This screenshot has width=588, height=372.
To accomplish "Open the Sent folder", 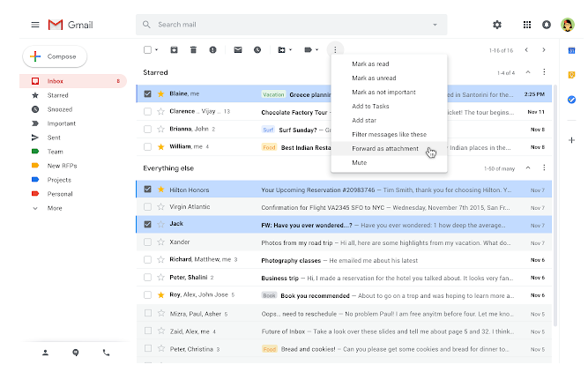I will [x=73, y=138].
